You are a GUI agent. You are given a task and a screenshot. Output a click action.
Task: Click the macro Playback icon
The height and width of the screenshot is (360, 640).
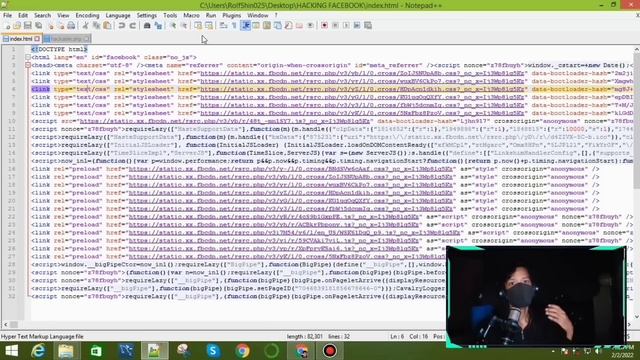pyautogui.click(x=346, y=26)
